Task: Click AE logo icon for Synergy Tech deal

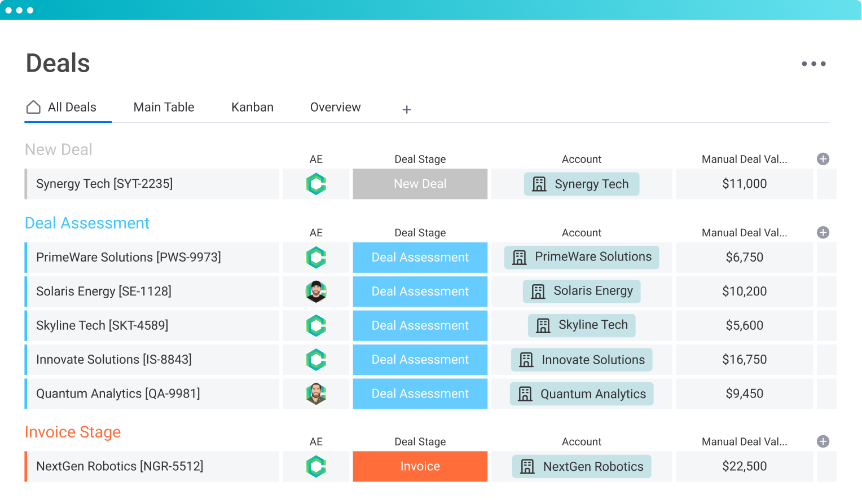Action: coord(316,184)
